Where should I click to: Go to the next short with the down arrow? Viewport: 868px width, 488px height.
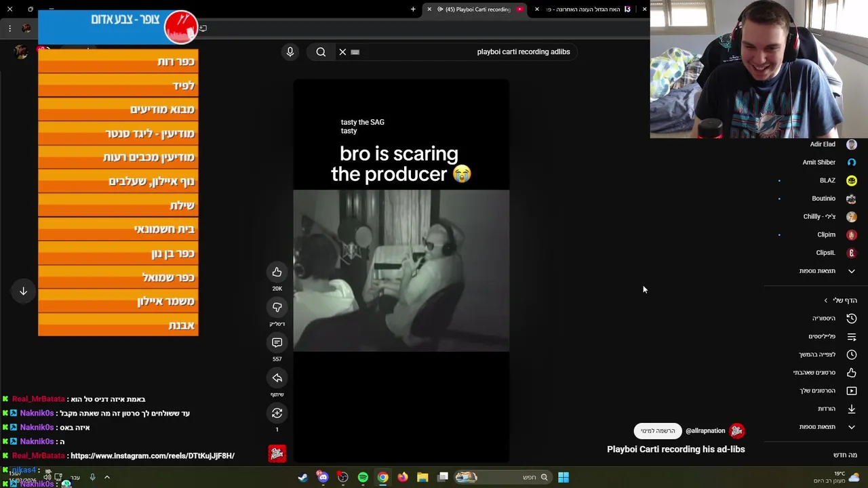click(x=23, y=291)
